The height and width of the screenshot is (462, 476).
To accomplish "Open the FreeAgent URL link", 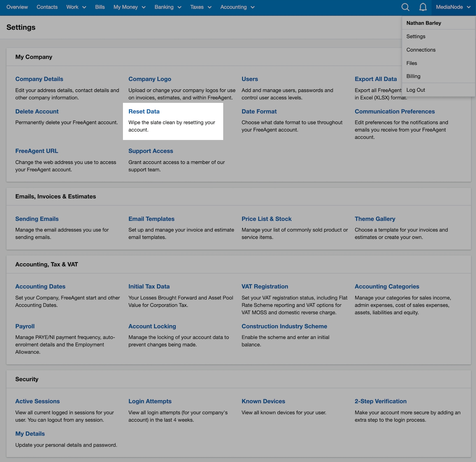I will (x=37, y=151).
